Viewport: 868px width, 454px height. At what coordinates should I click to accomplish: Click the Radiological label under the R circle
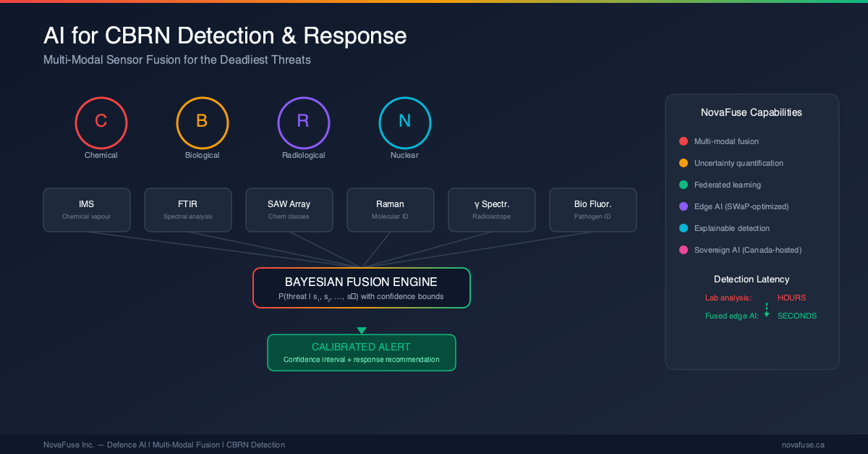(304, 155)
